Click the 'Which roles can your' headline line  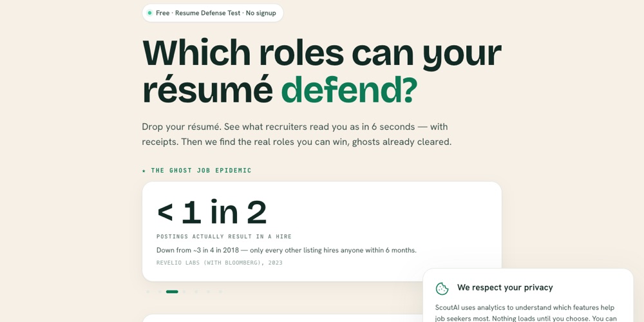(321, 53)
